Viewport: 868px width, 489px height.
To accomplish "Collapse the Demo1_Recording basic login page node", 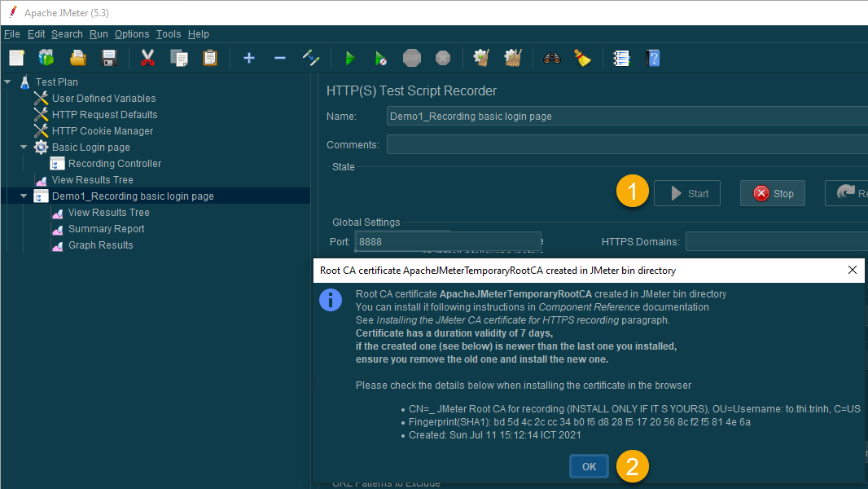I will (x=24, y=196).
